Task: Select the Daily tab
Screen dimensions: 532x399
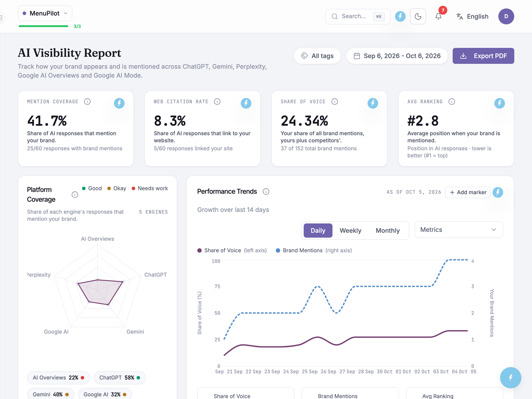Action: tap(318, 230)
